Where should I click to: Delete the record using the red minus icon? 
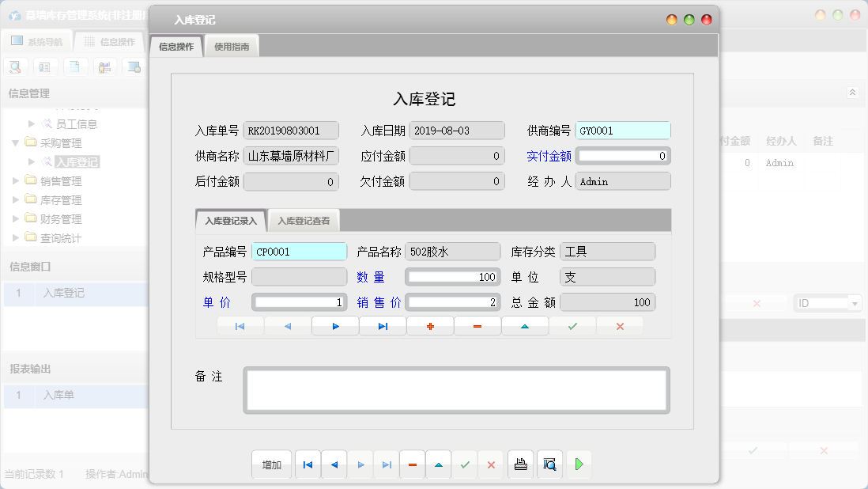[477, 324]
